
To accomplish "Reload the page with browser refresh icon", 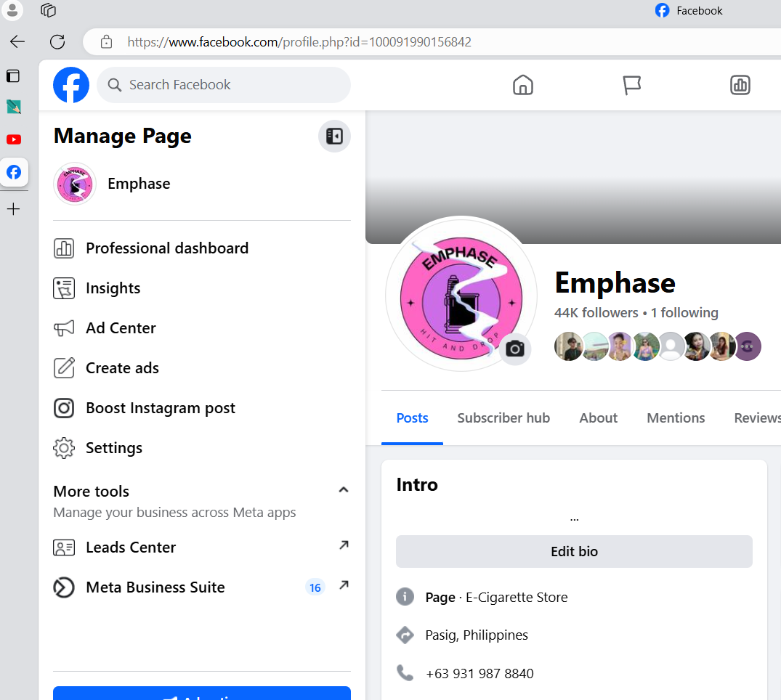I will point(57,42).
